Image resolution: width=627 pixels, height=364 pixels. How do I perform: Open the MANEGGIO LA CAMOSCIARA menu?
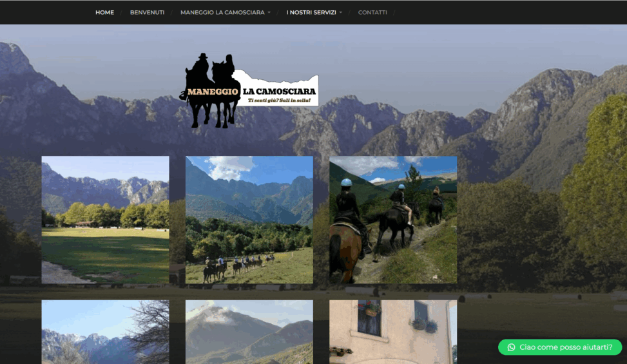[222, 12]
